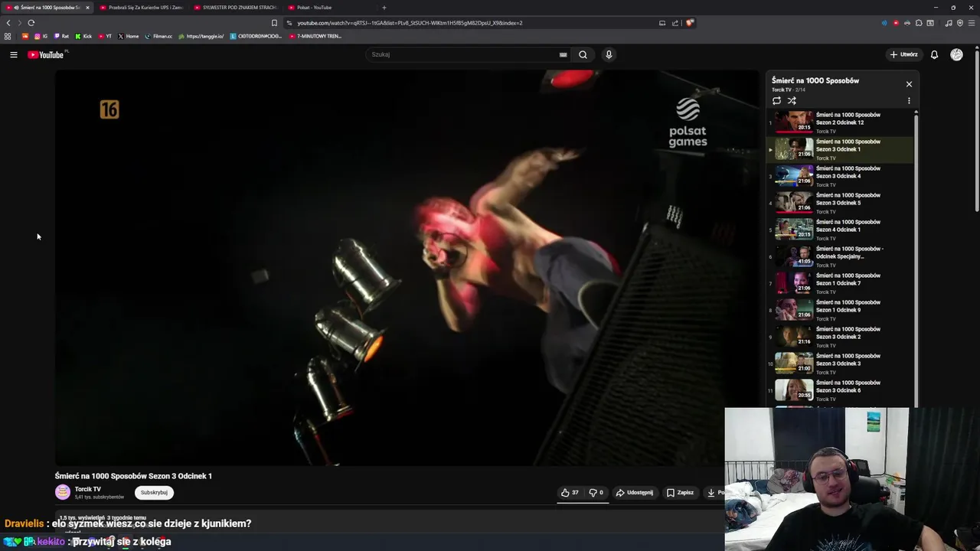
Task: Select playlist item Sezon 3 Odcinek 2
Action: click(x=840, y=337)
